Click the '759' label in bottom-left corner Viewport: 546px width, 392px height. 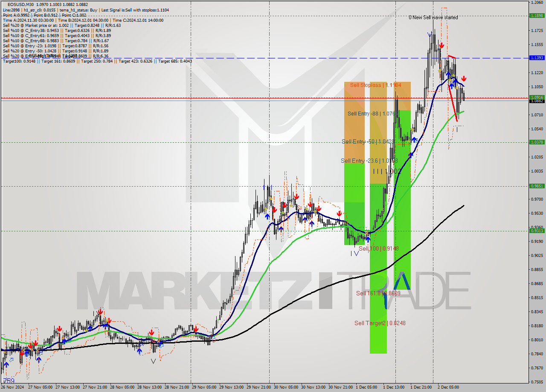pos(9,380)
